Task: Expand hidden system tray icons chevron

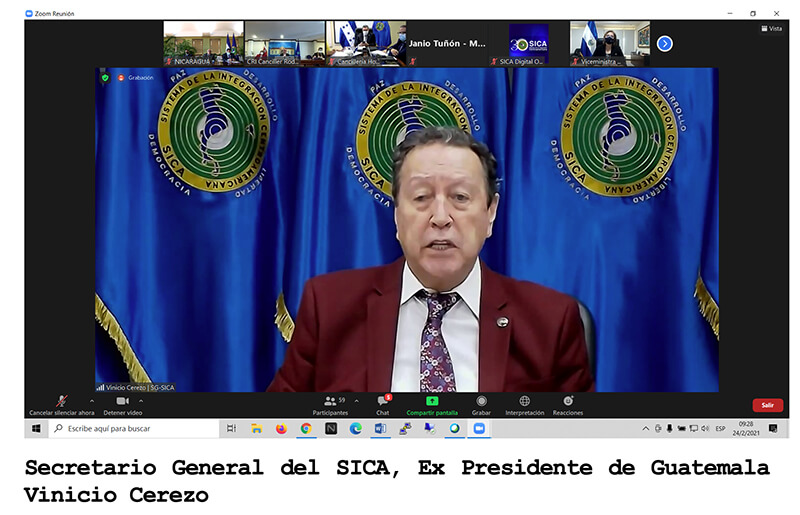Action: [x=645, y=429]
